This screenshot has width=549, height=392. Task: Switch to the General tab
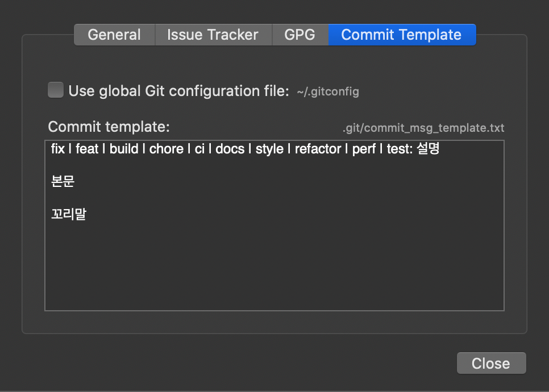click(114, 35)
